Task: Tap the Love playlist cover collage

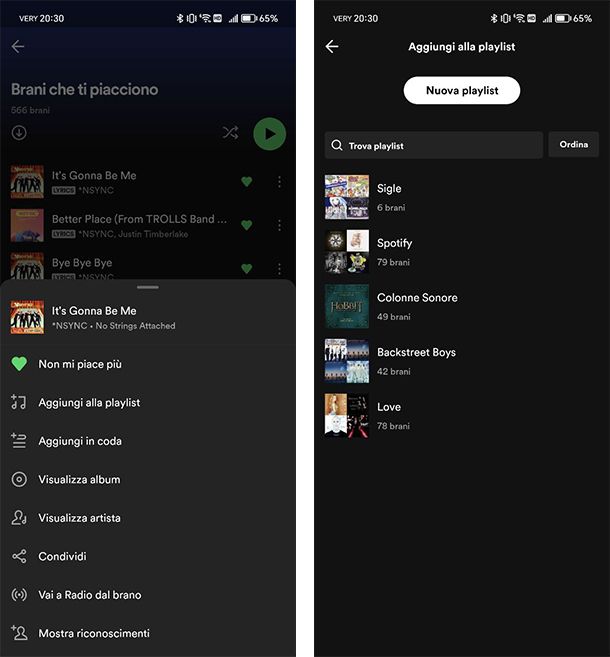Action: (x=347, y=415)
